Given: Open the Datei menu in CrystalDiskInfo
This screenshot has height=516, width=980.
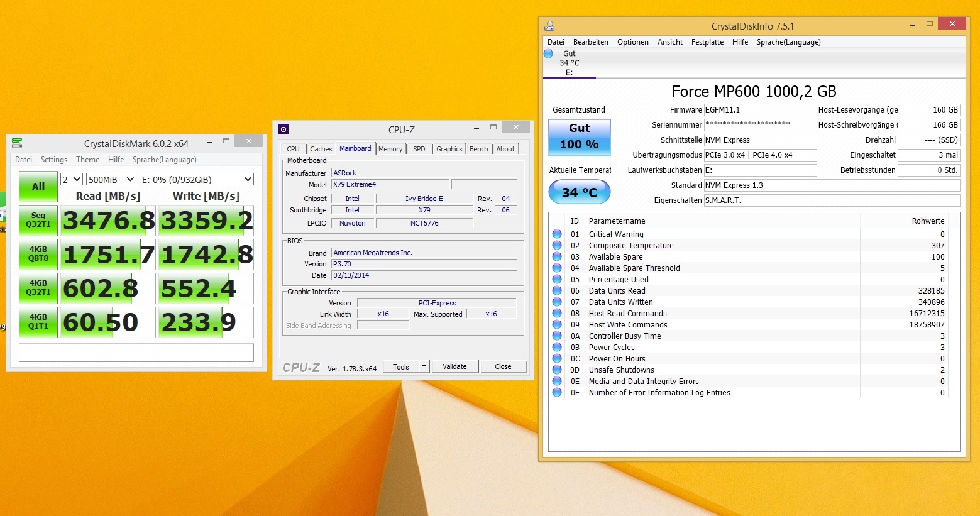Looking at the screenshot, I should (556, 42).
